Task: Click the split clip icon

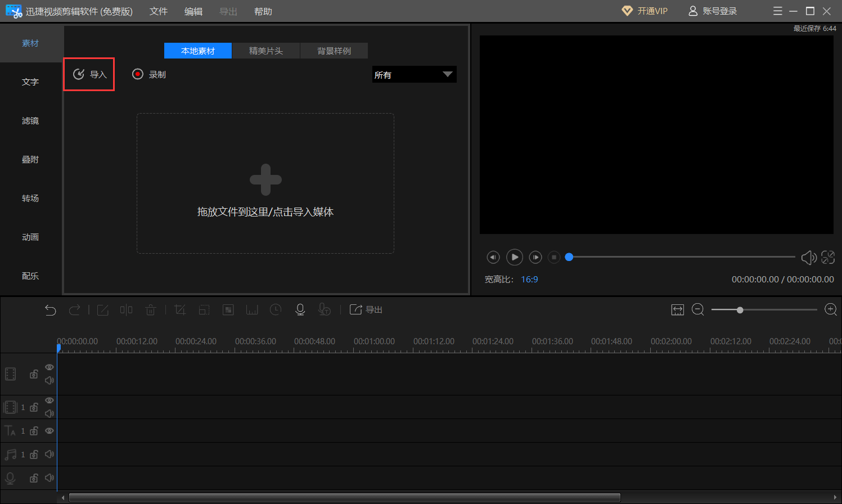Action: (x=127, y=310)
